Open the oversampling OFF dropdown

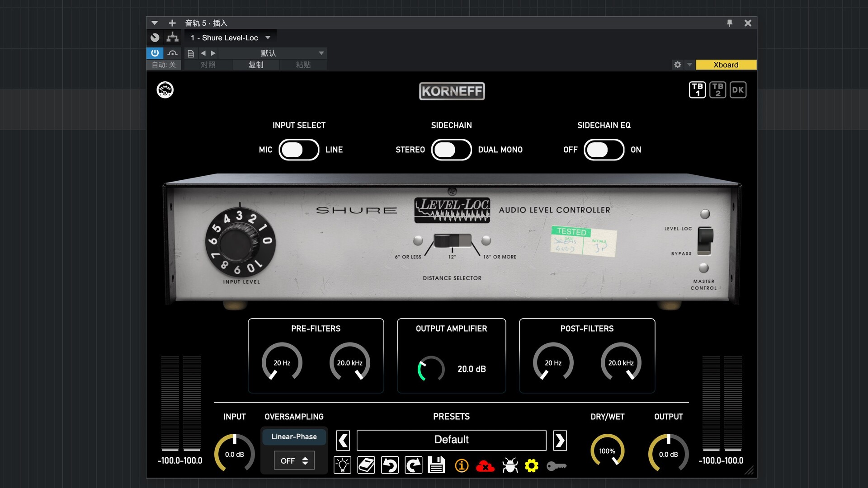pos(294,461)
